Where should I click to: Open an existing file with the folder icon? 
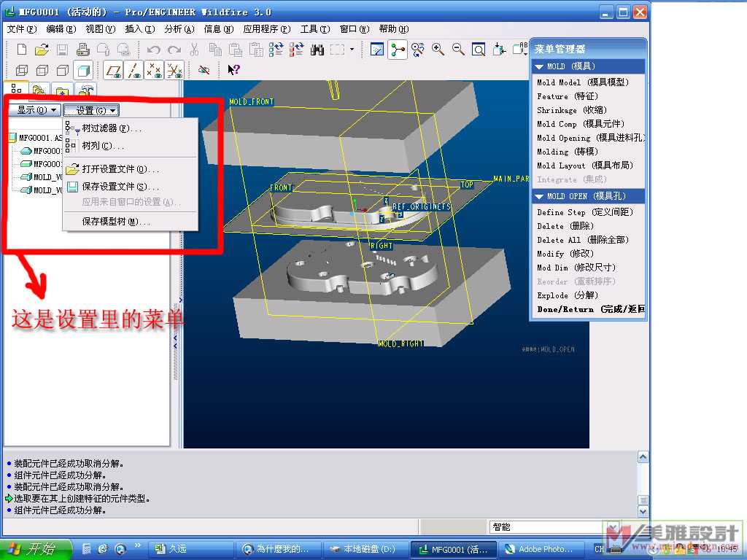click(42, 49)
